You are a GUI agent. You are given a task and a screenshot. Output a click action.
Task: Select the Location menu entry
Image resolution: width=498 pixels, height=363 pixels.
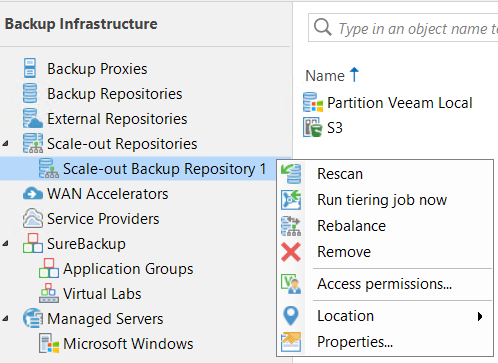tap(385, 316)
